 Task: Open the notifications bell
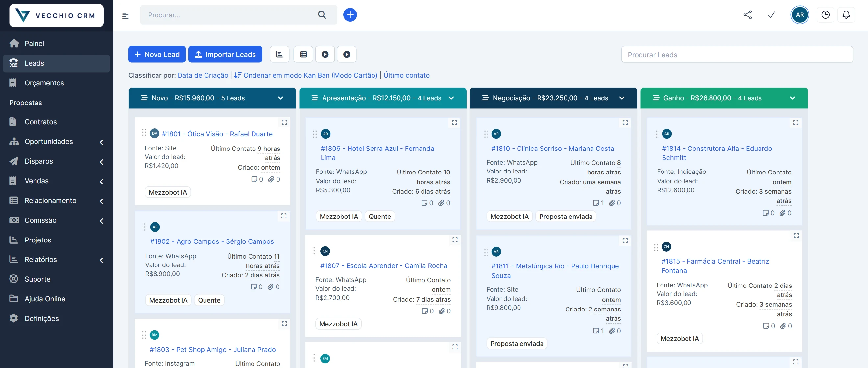tap(846, 15)
